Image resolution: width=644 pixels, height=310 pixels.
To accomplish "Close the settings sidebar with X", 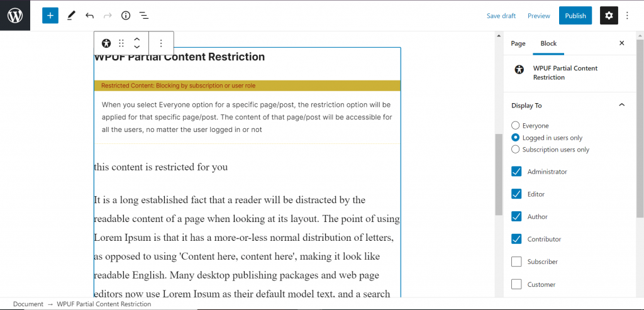I will pos(622,43).
